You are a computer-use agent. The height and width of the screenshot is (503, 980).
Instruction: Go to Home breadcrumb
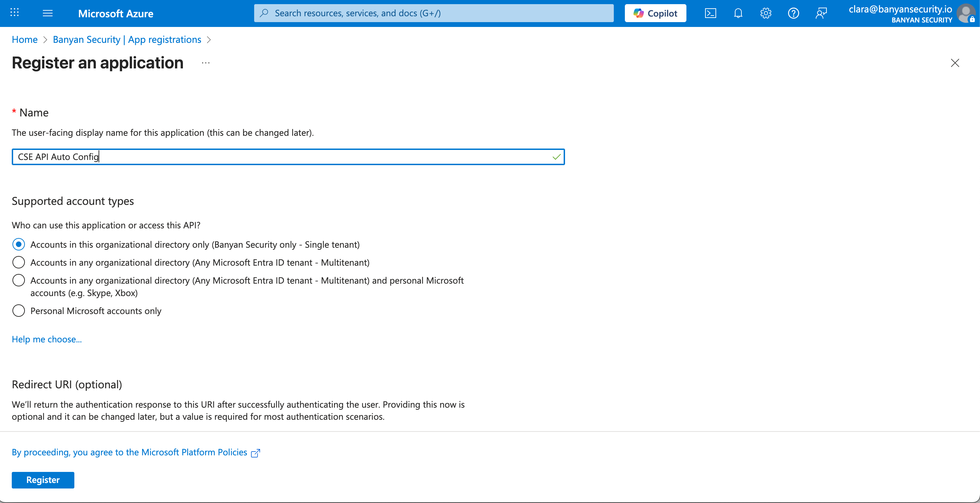[x=24, y=39]
